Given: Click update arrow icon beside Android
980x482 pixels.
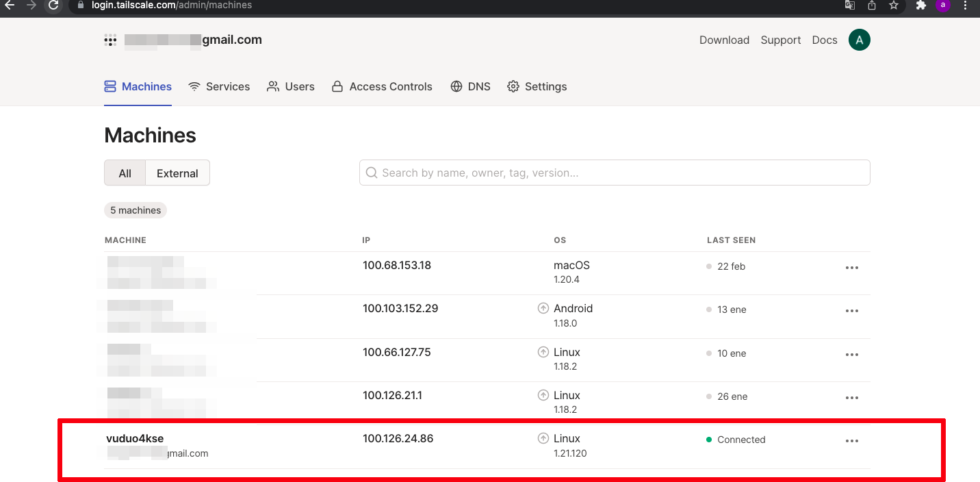Looking at the screenshot, I should coord(543,309).
